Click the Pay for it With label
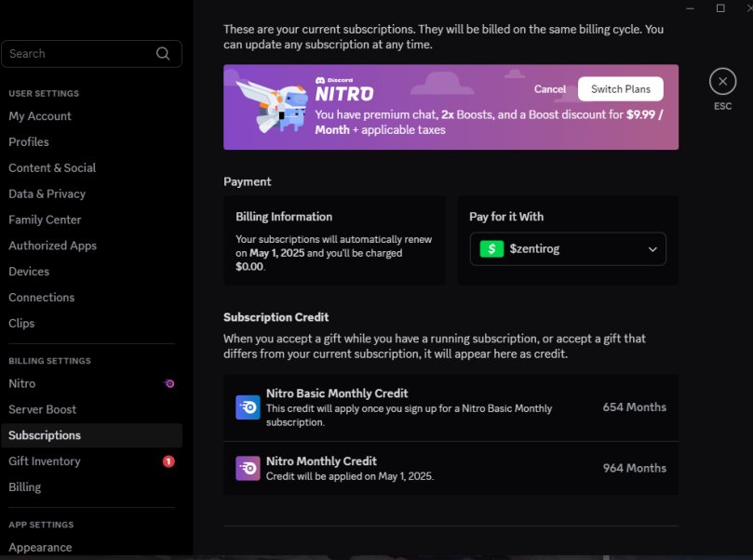The image size is (753, 560). click(506, 217)
